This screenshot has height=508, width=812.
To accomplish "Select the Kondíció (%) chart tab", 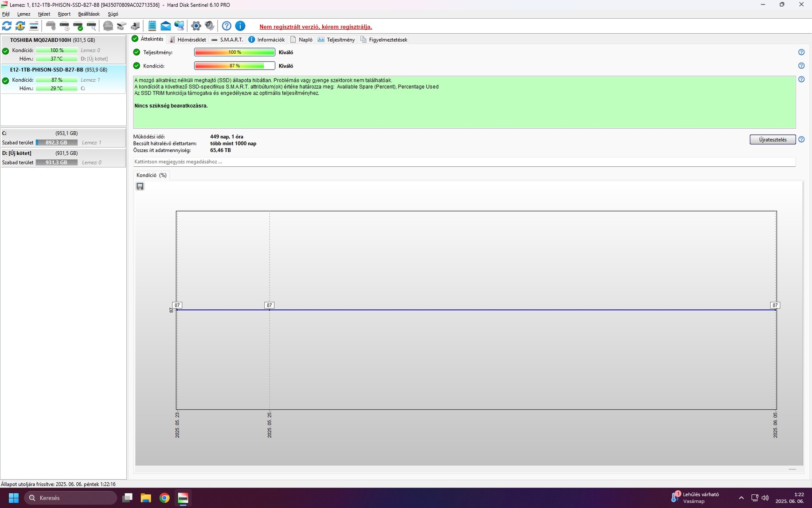I will pyautogui.click(x=152, y=175).
